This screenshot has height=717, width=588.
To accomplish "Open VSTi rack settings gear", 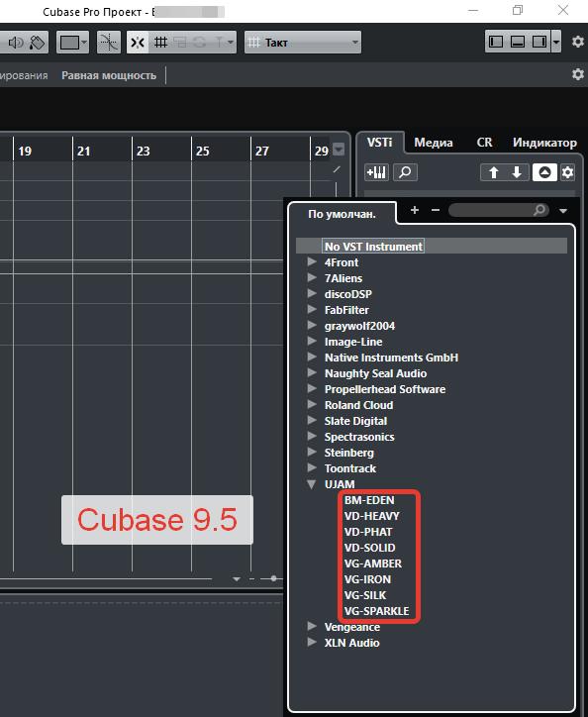I will 567,172.
